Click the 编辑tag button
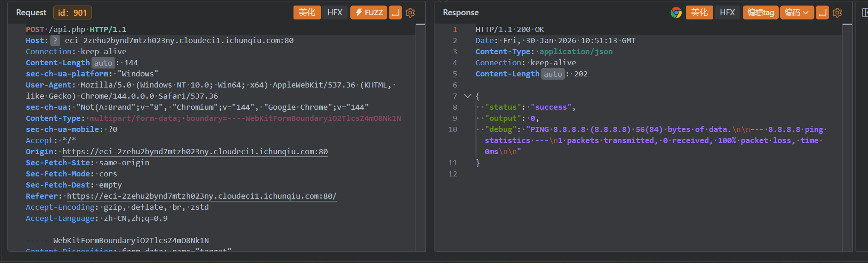 point(761,13)
